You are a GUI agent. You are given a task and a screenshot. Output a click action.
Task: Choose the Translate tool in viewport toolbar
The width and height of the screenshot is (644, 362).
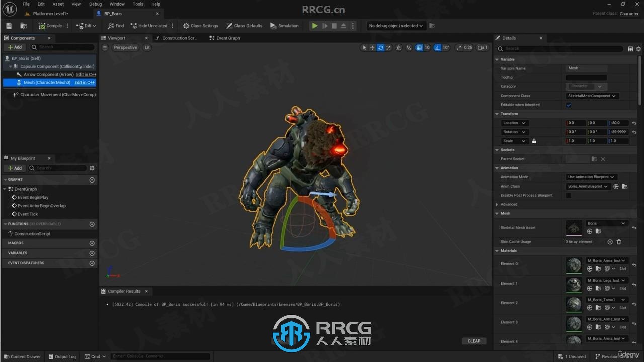pos(372,48)
